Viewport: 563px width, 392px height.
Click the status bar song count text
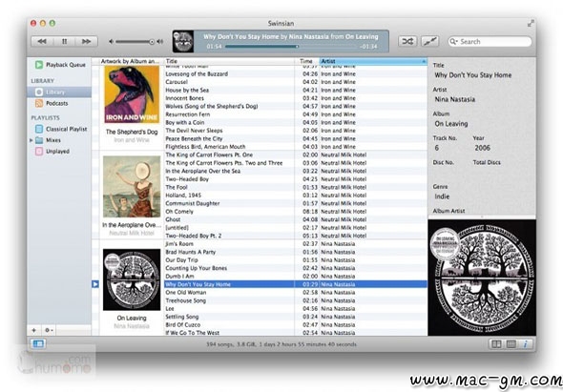click(x=281, y=344)
